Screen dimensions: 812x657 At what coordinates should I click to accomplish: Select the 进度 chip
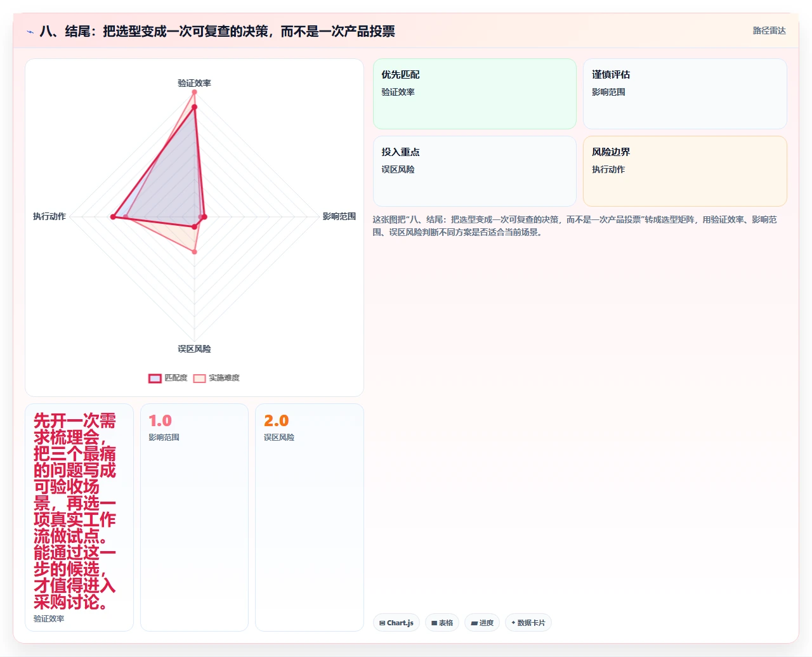point(482,623)
